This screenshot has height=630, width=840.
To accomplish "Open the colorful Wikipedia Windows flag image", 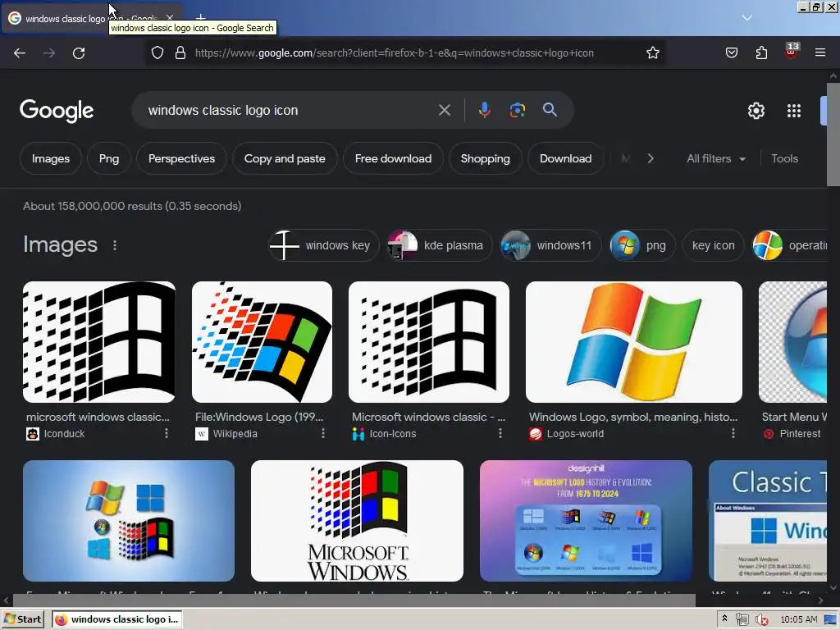I will click(262, 342).
